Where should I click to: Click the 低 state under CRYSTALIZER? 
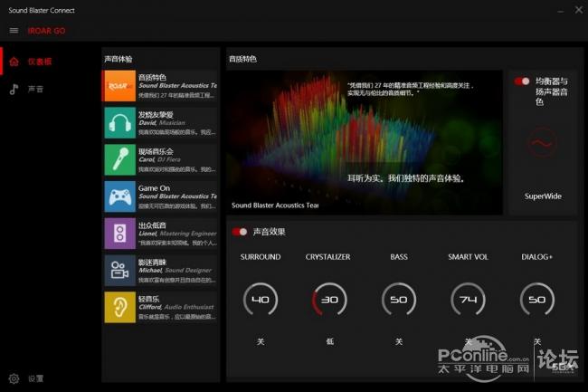click(x=329, y=341)
